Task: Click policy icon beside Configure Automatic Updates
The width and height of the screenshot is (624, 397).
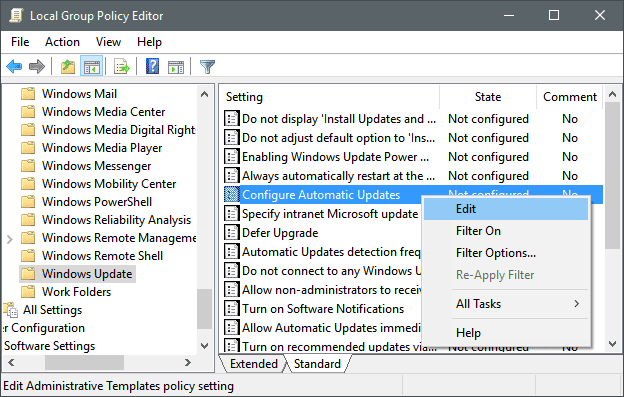Action: 232,195
